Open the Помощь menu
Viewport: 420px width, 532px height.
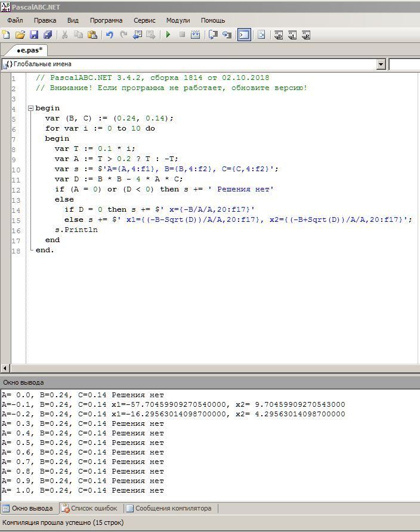[213, 20]
